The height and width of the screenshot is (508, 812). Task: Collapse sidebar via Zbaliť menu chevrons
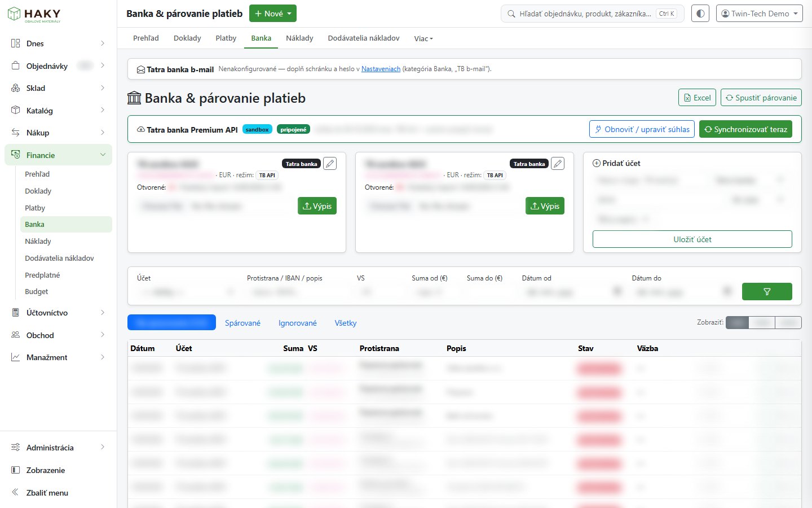pyautogui.click(x=16, y=492)
